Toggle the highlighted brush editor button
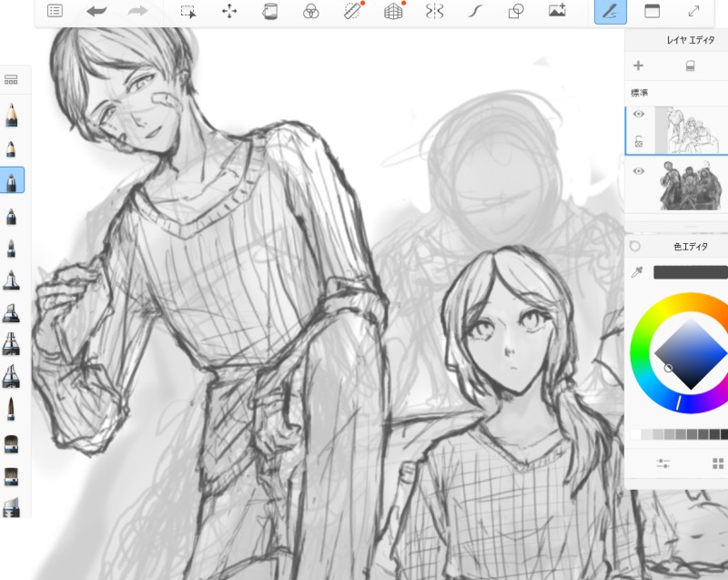Viewport: 728px width, 580px height. coord(611,12)
